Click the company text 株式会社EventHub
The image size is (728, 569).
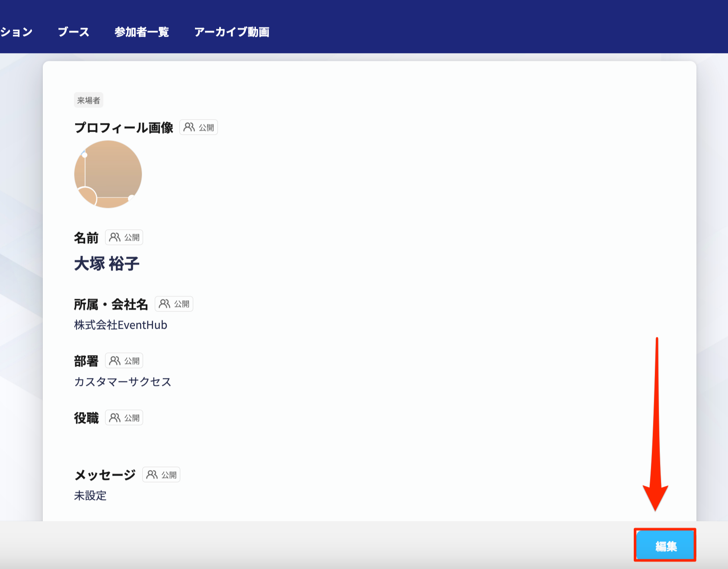[121, 325]
